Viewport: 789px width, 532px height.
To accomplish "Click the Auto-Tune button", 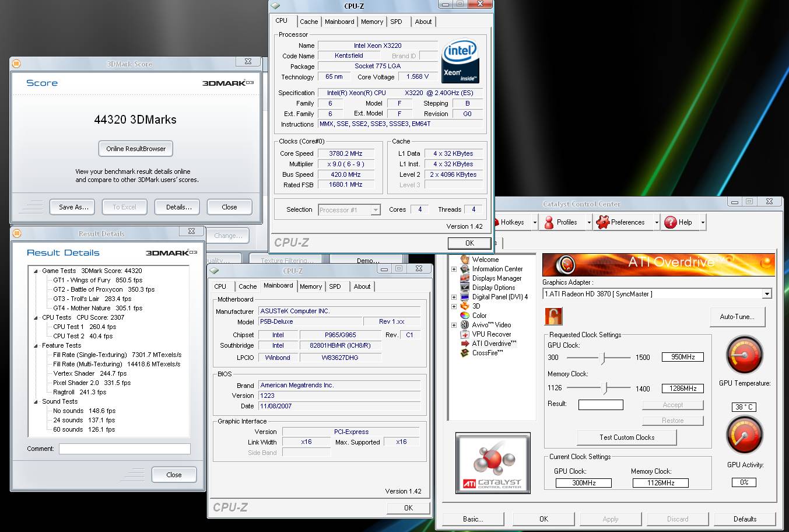I will pos(737,317).
